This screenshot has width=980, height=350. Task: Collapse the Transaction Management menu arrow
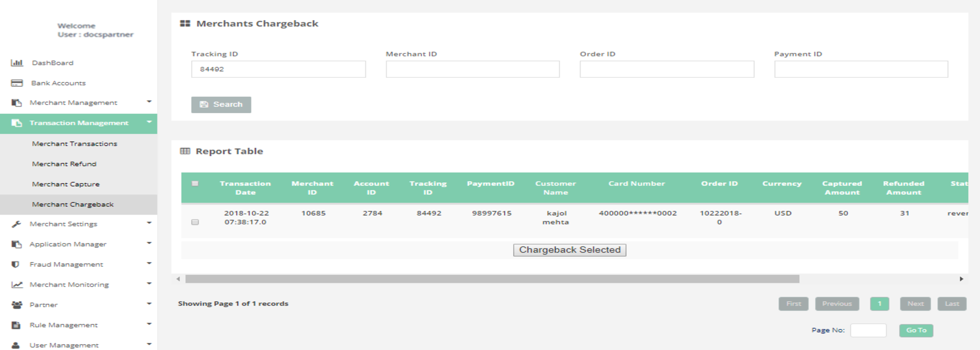[149, 122]
